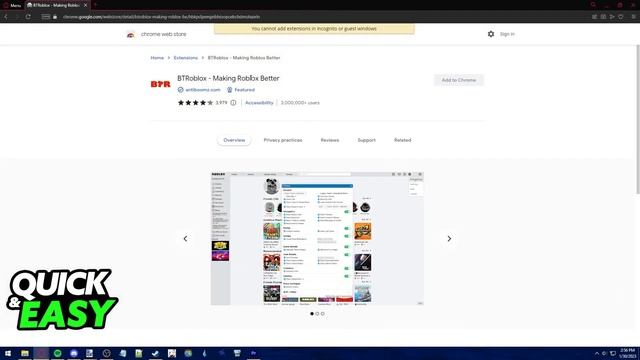Show the next screenshot in carousel
The width and height of the screenshot is (640, 360).
tap(449, 239)
